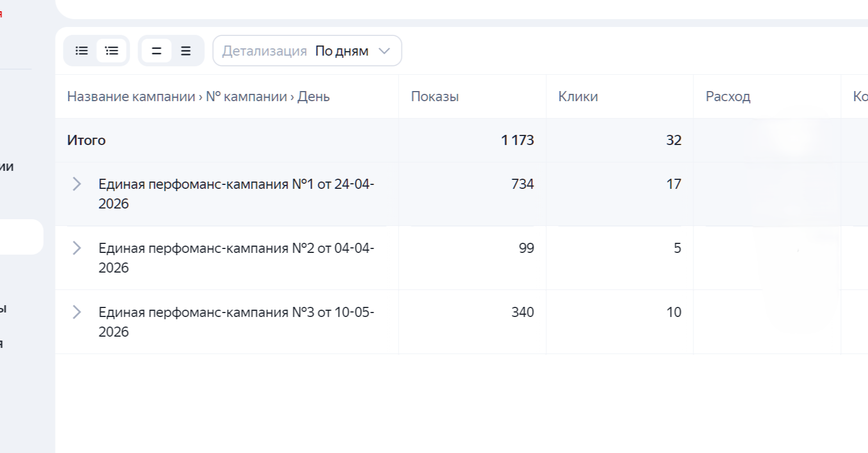Select Единая перфоманс-кампания №2 name text

point(236,257)
